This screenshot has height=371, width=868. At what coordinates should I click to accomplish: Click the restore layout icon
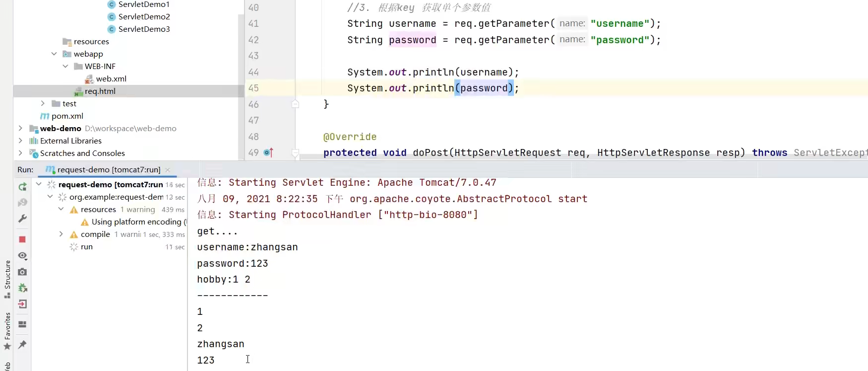pos(22,324)
